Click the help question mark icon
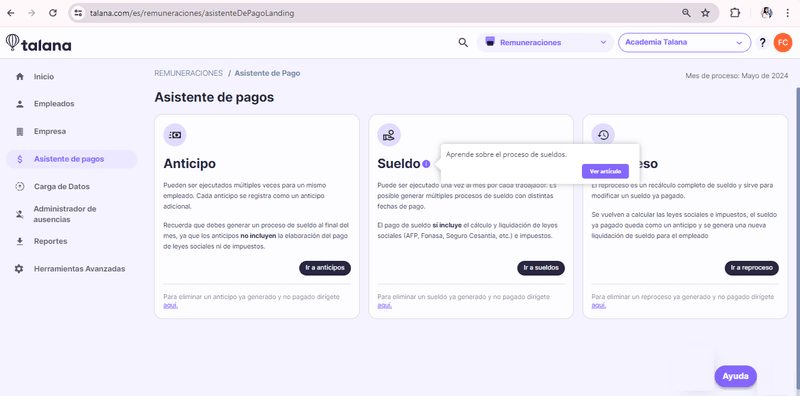 (x=762, y=43)
